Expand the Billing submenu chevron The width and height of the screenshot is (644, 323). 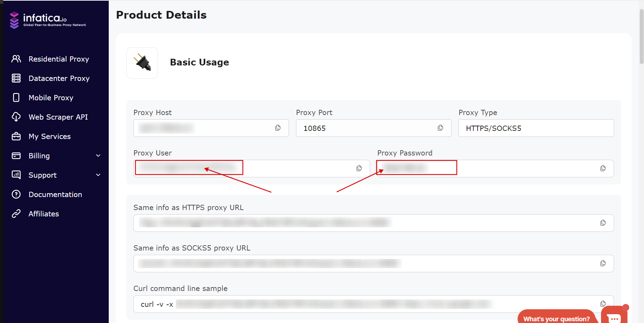pyautogui.click(x=99, y=156)
